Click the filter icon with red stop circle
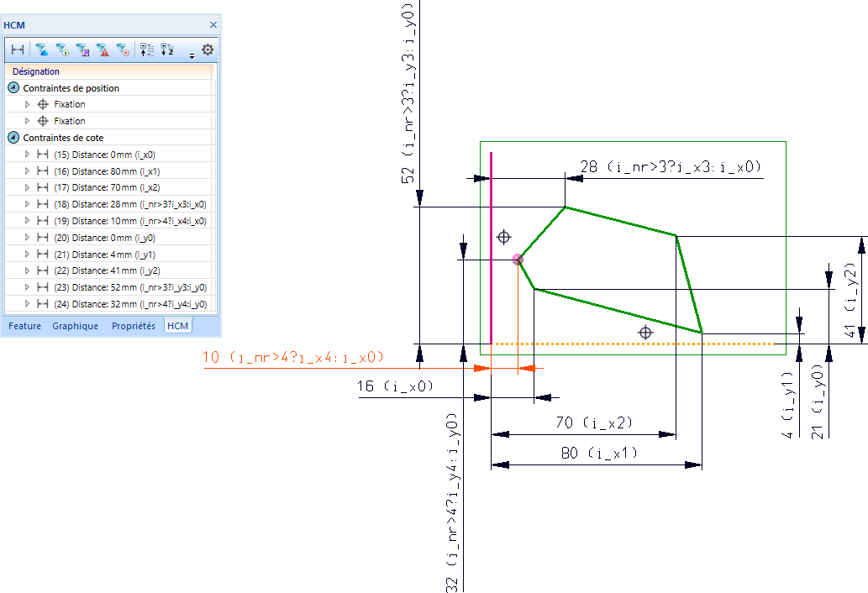868x593 pixels. tap(123, 50)
